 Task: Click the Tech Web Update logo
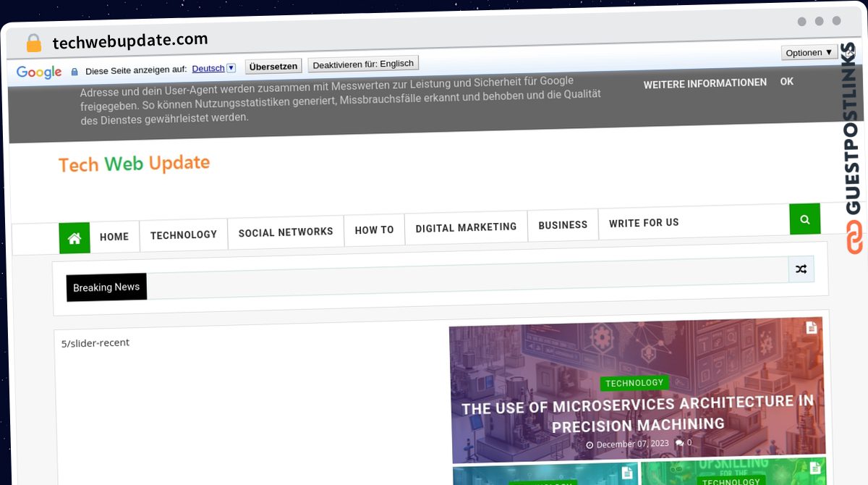pos(134,164)
